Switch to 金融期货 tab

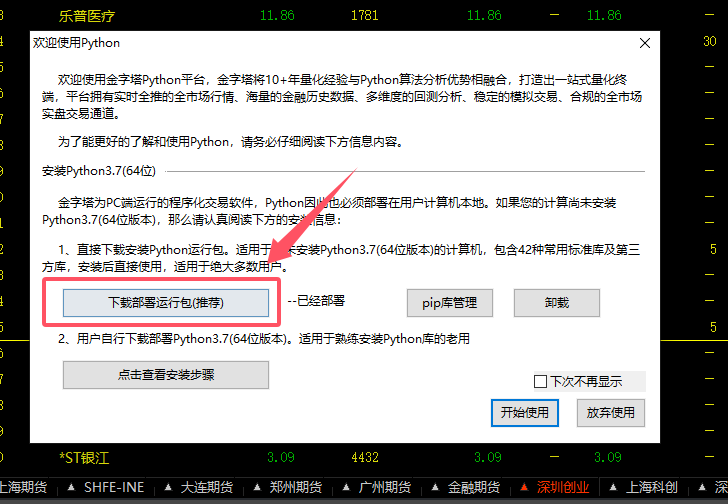click(x=474, y=487)
